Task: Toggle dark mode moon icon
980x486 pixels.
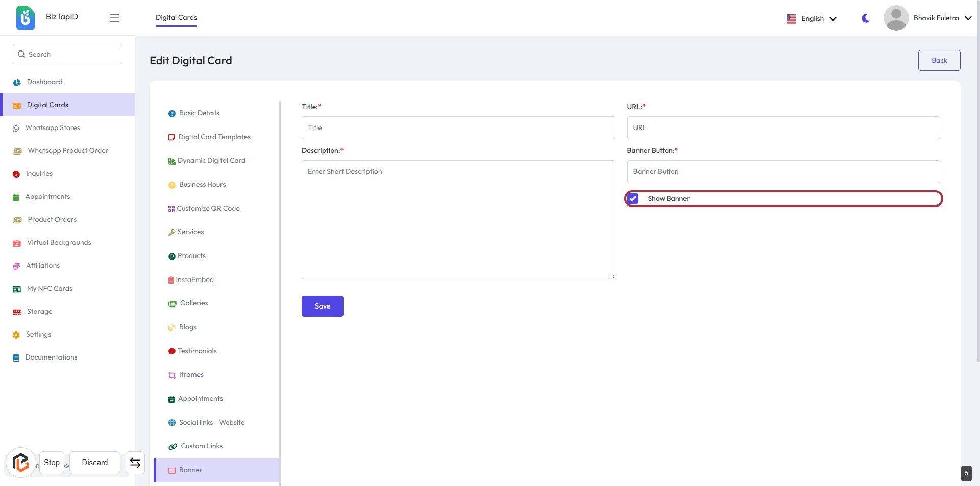Action: coord(866,18)
